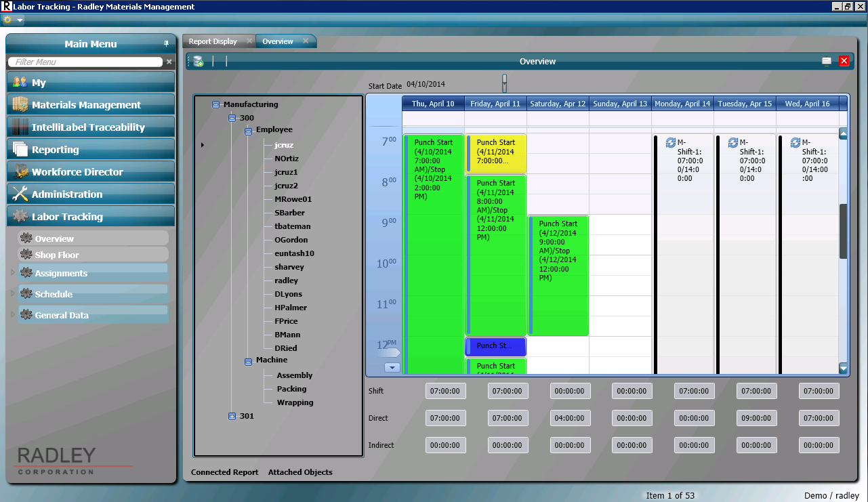Viewport: 868px width, 502px height.
Task: Switch to the Report Display tab
Action: [213, 41]
